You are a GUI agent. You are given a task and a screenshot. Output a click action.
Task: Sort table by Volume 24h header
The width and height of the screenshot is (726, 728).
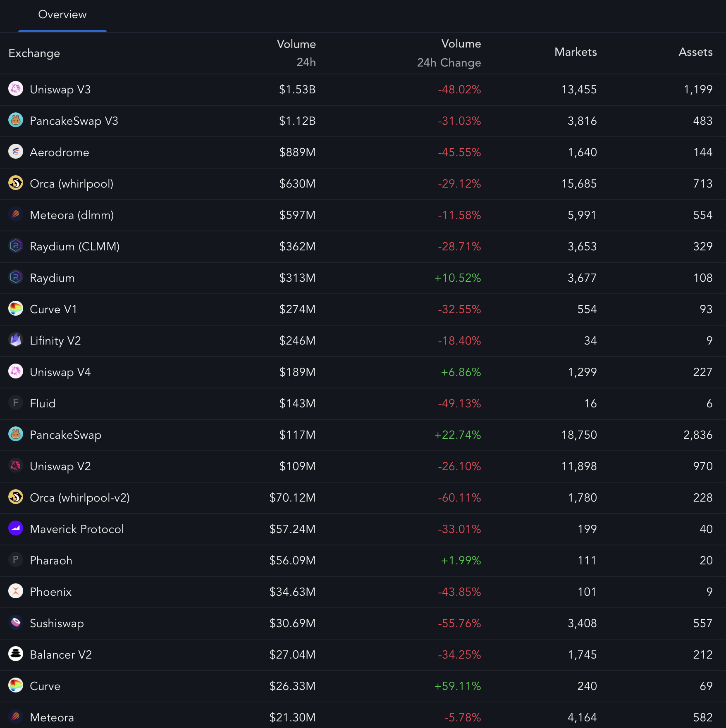click(296, 53)
